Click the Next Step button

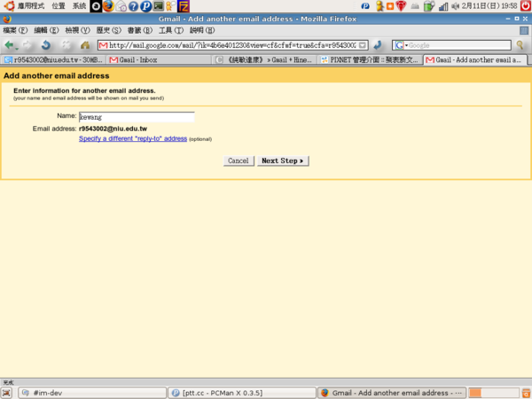283,160
